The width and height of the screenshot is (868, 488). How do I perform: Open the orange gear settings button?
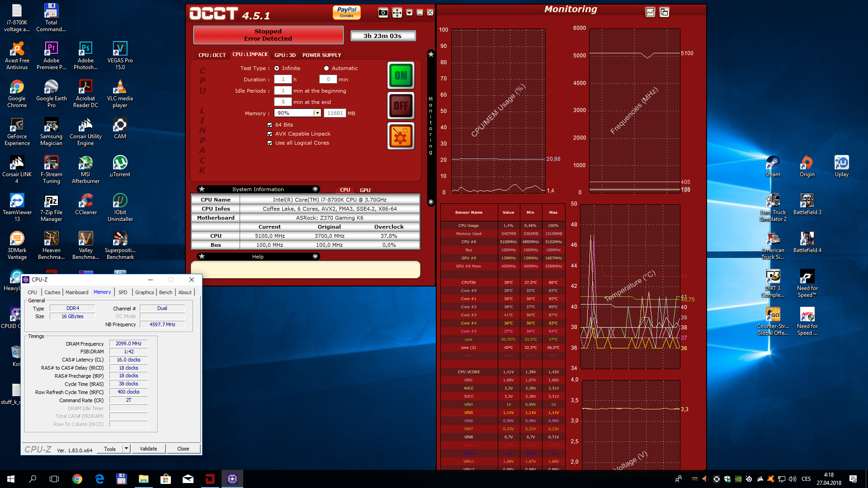click(x=401, y=136)
